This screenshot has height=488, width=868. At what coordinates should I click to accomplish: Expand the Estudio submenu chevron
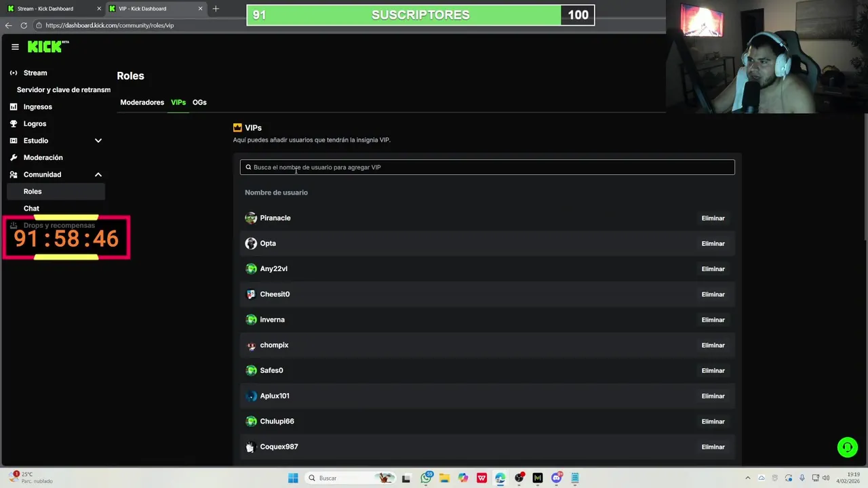pos(98,140)
